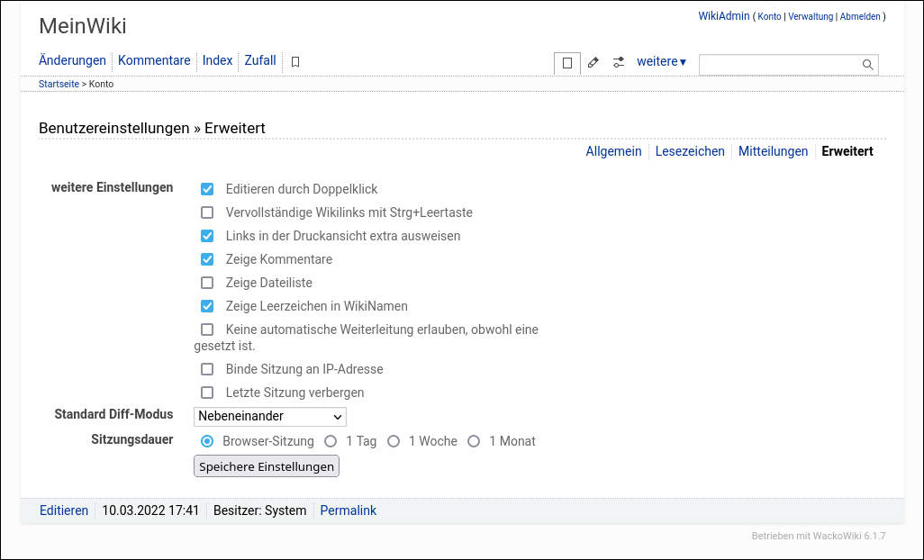This screenshot has width=924, height=560.
Task: Open the Mitteilungen settings tab
Action: pos(773,151)
